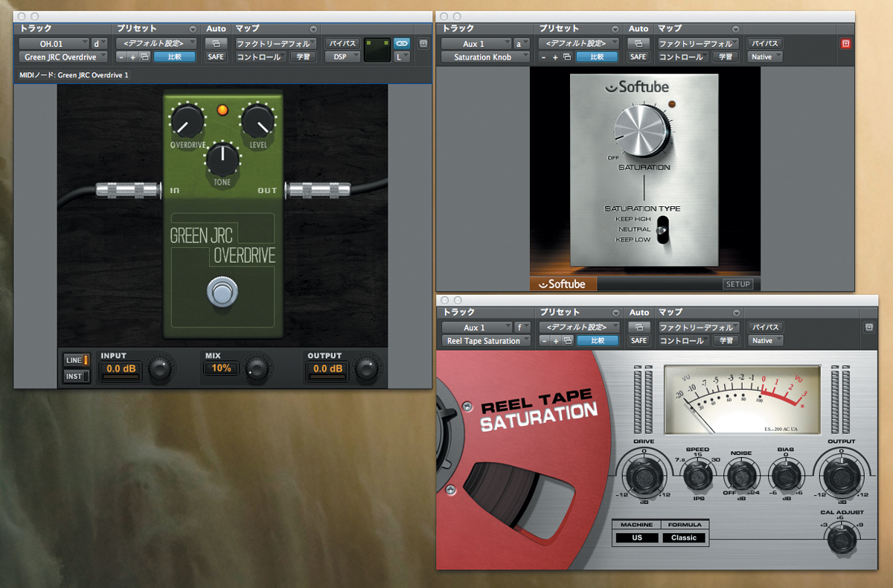Click the バイパス button in Saturation Knob window
This screenshot has width=893, height=588.
(x=765, y=44)
